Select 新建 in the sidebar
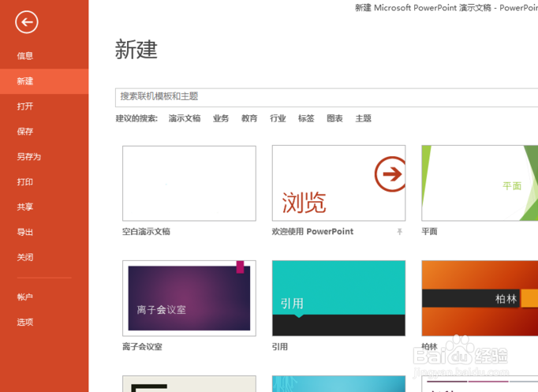 click(44, 81)
